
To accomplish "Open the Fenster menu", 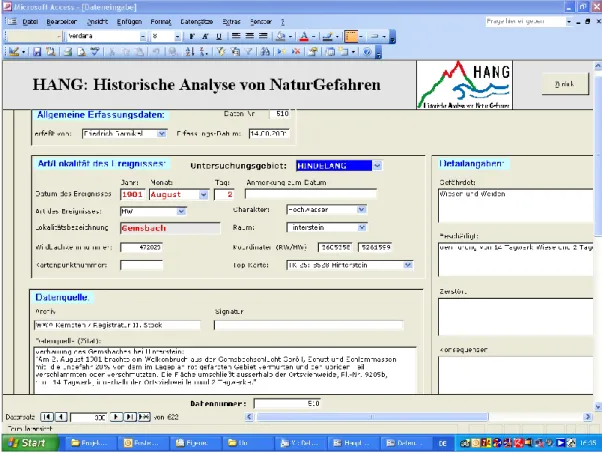I will [261, 22].
